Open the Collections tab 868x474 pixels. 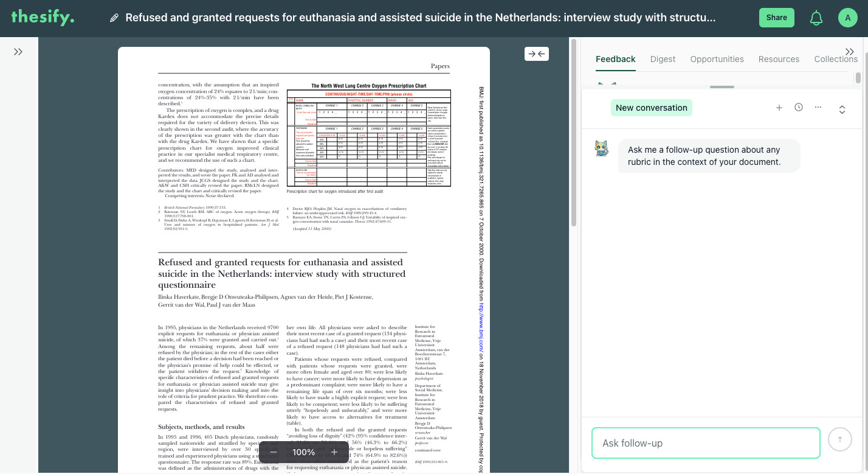click(836, 59)
